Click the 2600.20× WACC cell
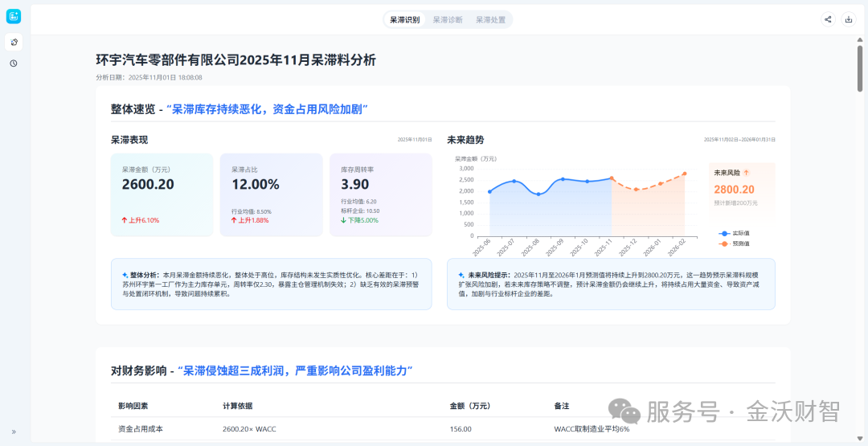Image resolution: width=868 pixels, height=446 pixels. coord(249,429)
